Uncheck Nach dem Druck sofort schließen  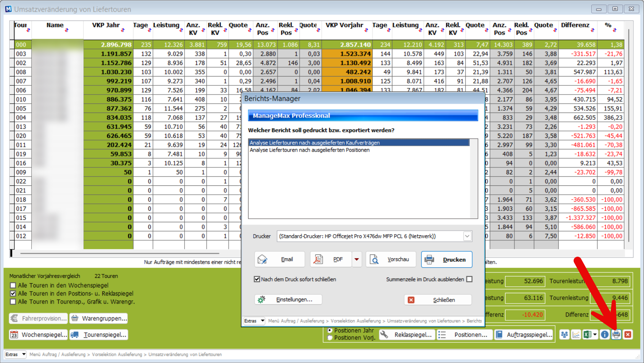point(257,279)
